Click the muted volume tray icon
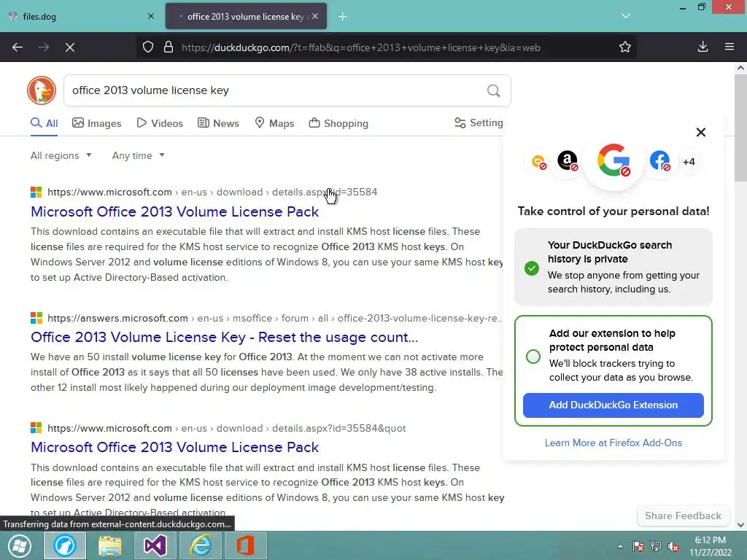 pyautogui.click(x=673, y=546)
